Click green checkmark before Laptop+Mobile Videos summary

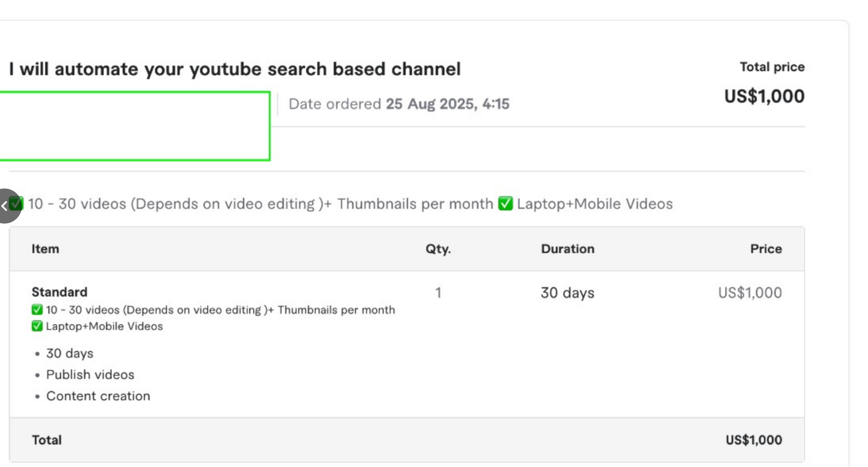[x=505, y=204]
